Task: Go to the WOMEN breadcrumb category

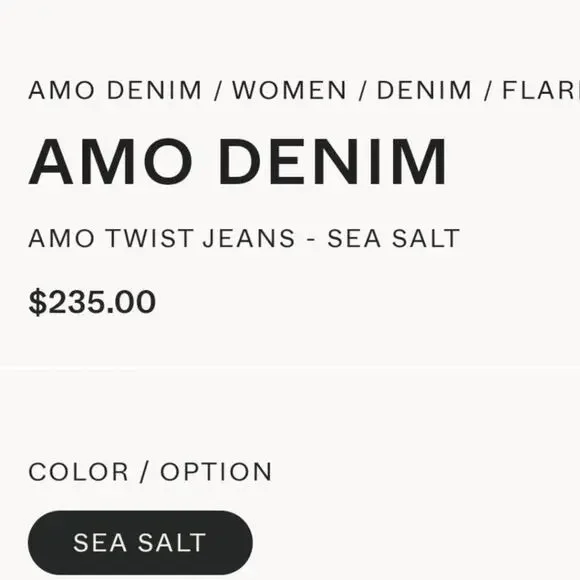Action: 290,90
